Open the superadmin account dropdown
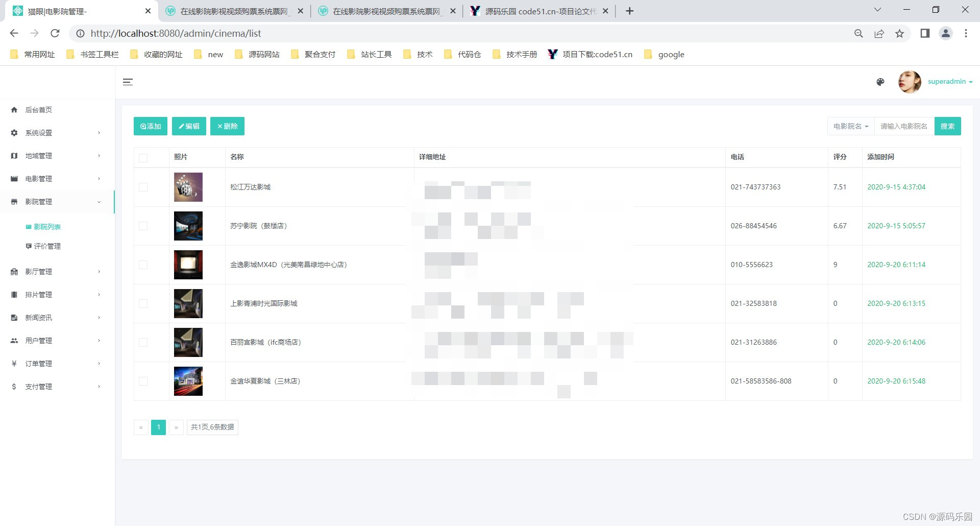The image size is (980, 526). 949,82
